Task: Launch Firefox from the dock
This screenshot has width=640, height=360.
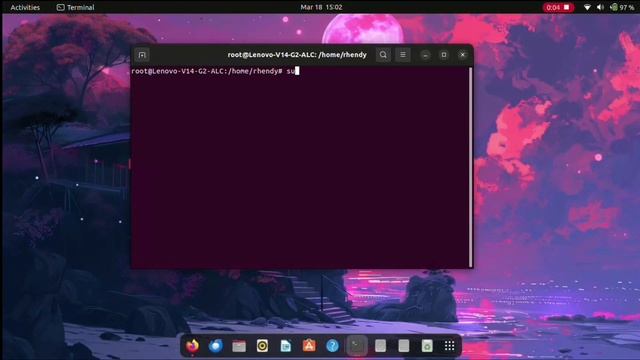Action: 192,346
